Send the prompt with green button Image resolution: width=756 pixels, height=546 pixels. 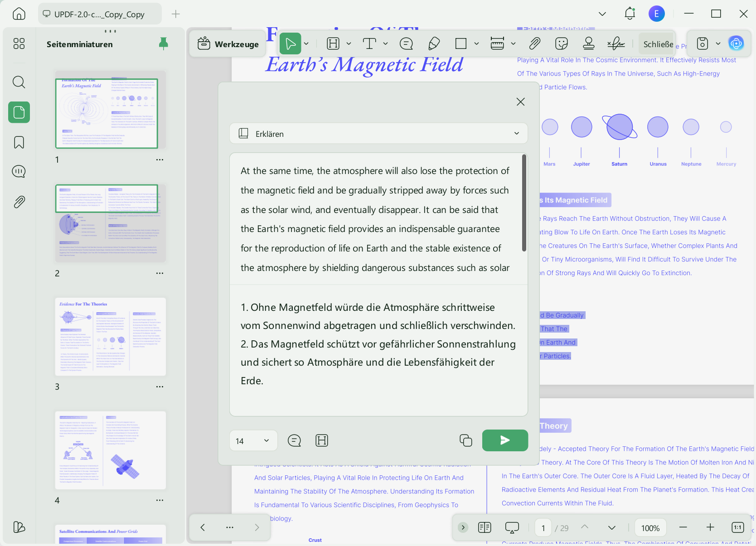click(505, 440)
